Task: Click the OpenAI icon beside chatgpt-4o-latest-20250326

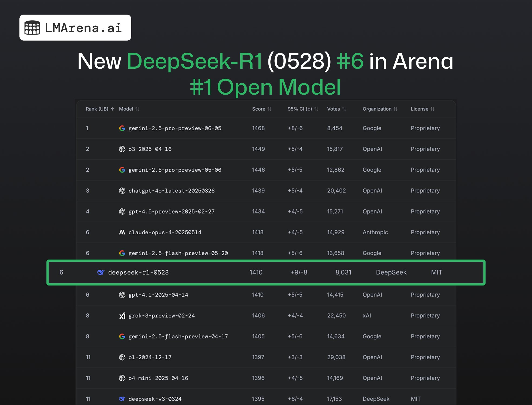Action: tap(122, 191)
